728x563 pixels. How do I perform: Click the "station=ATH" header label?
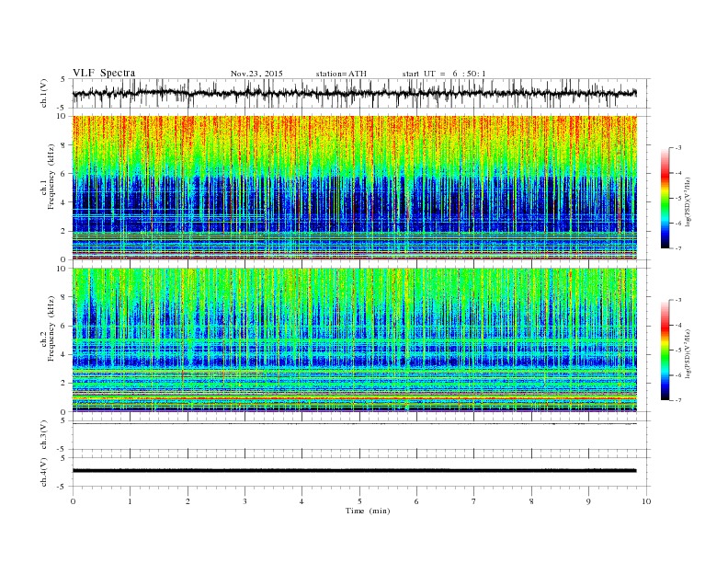[341, 74]
